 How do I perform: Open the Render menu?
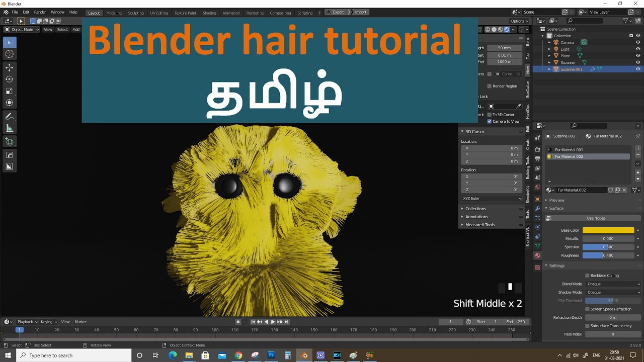40,12
